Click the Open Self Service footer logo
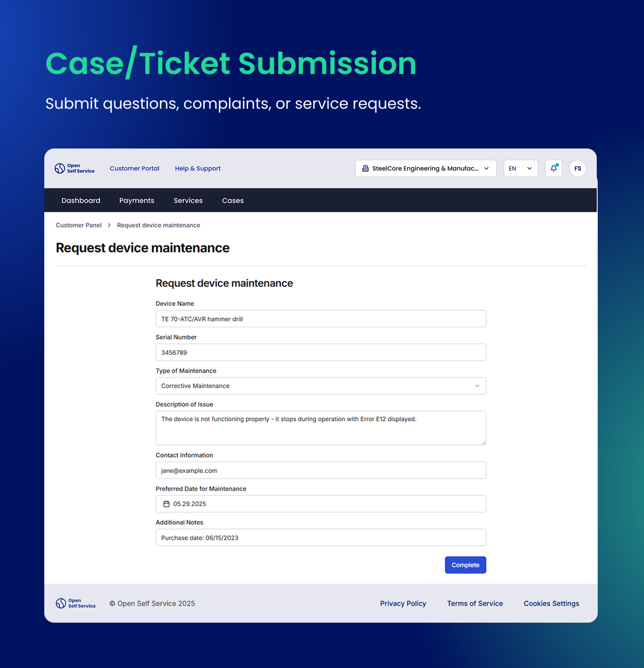The height and width of the screenshot is (668, 644). pos(75,603)
